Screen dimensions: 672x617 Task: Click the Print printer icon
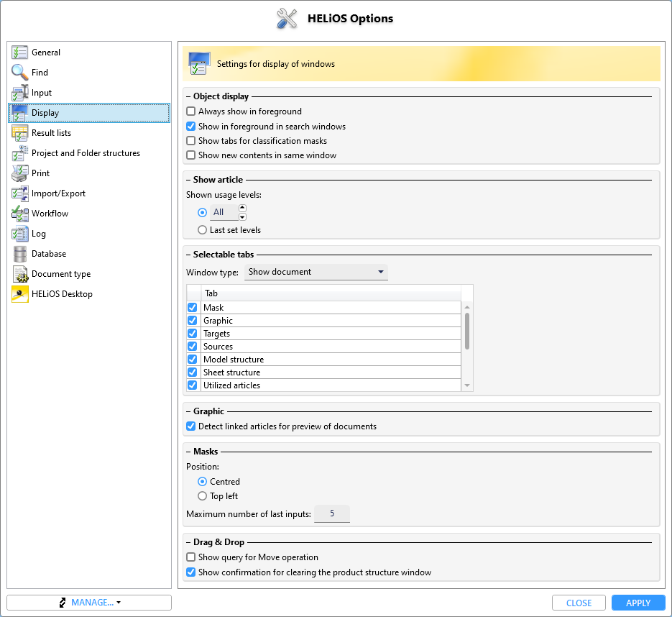click(x=19, y=173)
